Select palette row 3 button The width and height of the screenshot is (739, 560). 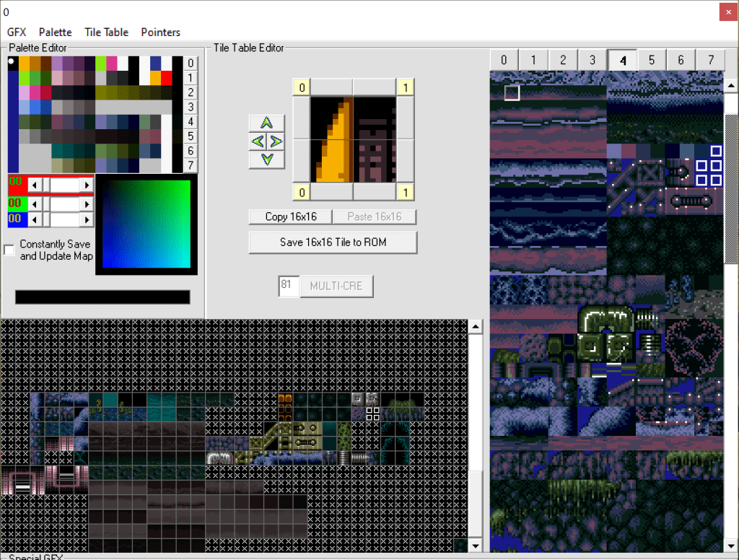[191, 108]
